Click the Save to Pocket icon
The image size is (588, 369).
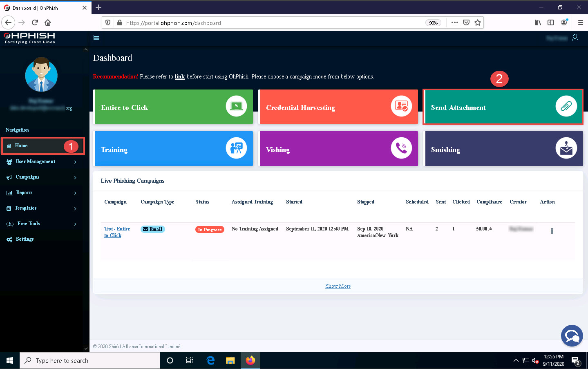[x=466, y=22]
